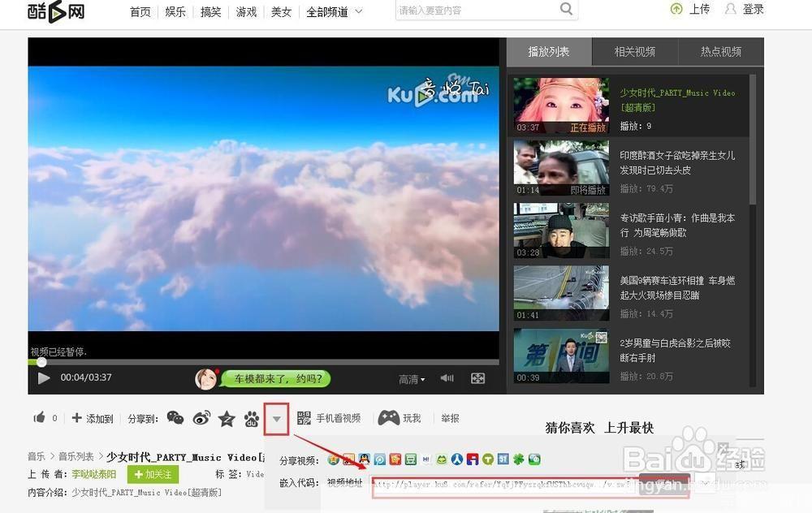This screenshot has width=812, height=513.
Task: Like the video with thumbs-up
Action: click(39, 417)
